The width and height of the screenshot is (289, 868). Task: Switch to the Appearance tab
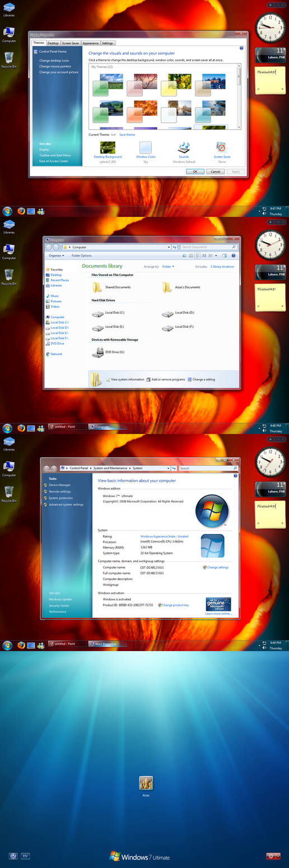pyautogui.click(x=91, y=43)
